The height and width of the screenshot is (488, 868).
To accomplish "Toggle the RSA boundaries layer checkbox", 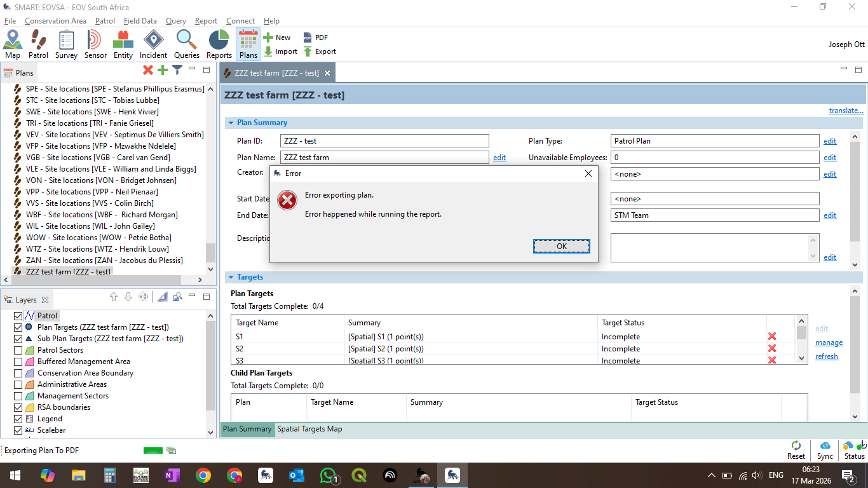I will [x=18, y=407].
